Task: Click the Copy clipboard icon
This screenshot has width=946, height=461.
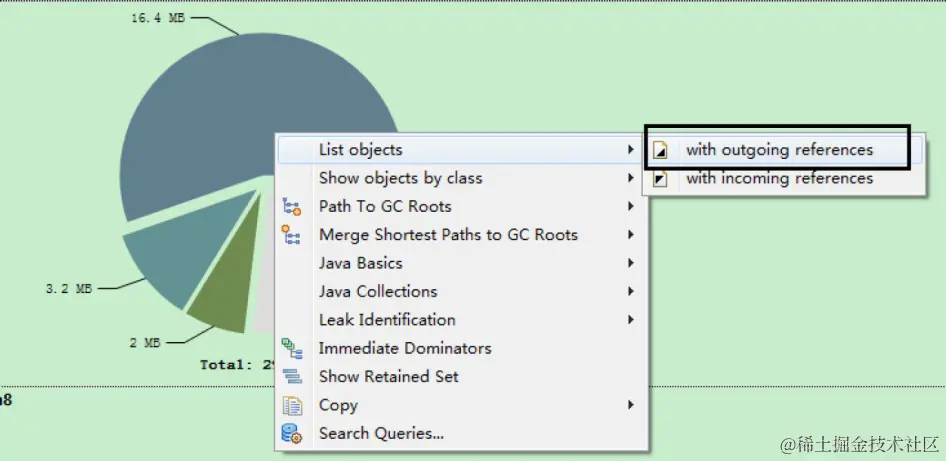Action: [292, 405]
